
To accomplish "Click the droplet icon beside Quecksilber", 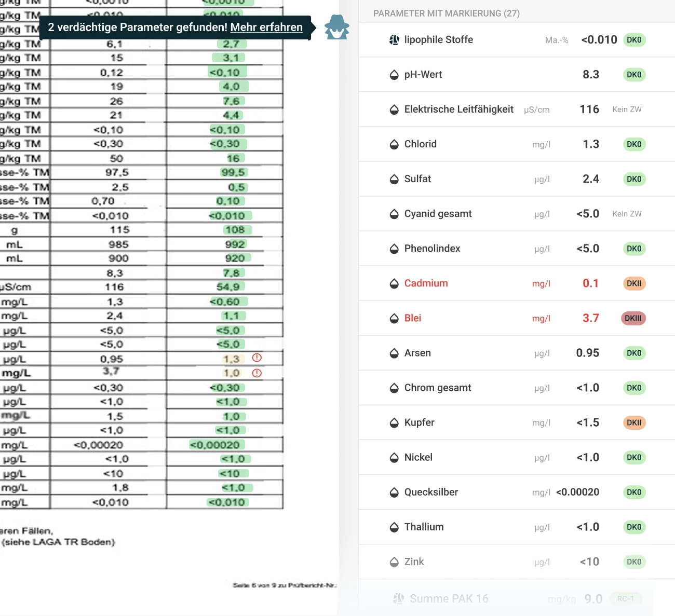I will point(394,492).
